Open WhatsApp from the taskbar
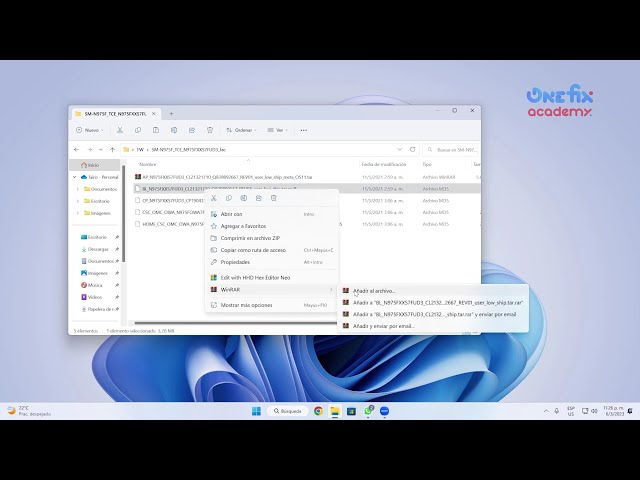 (x=369, y=411)
